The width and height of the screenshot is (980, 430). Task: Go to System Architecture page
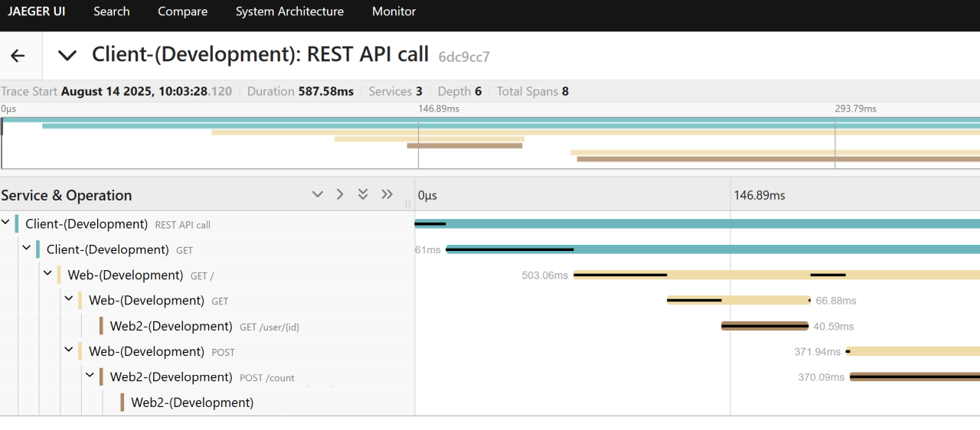pyautogui.click(x=289, y=11)
